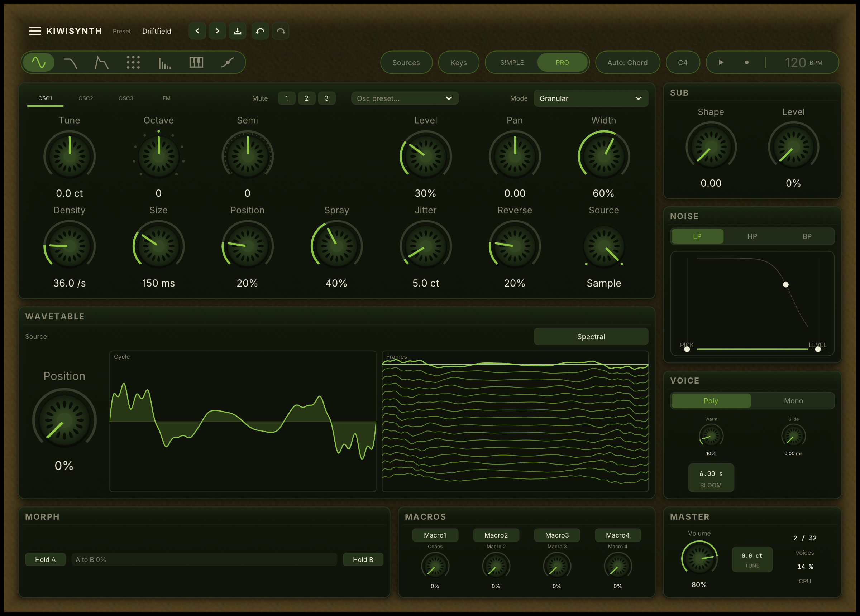Click the Density knob

pos(70,246)
